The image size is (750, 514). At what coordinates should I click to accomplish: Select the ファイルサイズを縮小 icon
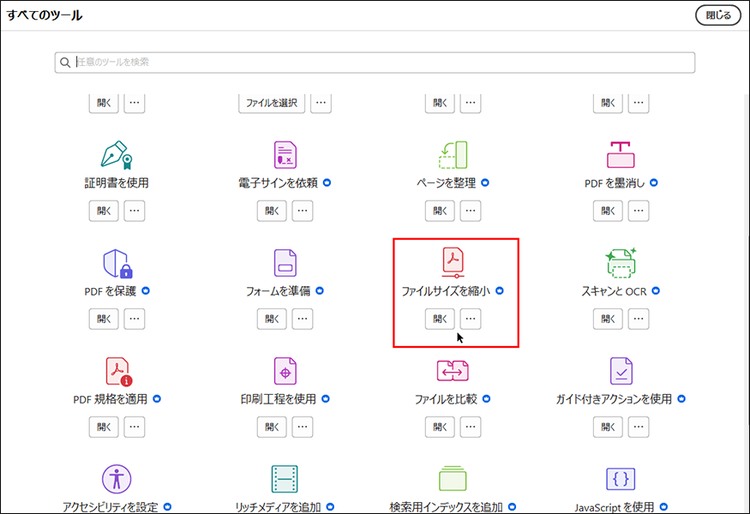(x=453, y=262)
